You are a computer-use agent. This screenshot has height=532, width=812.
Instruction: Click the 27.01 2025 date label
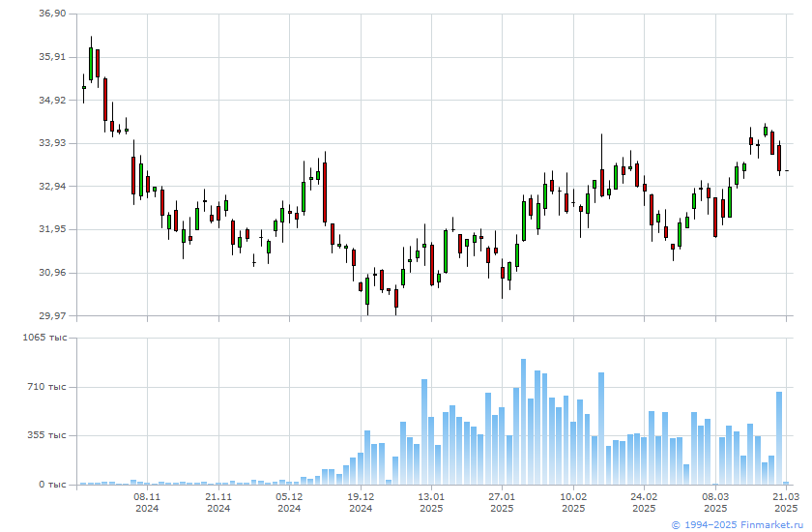coord(502,502)
